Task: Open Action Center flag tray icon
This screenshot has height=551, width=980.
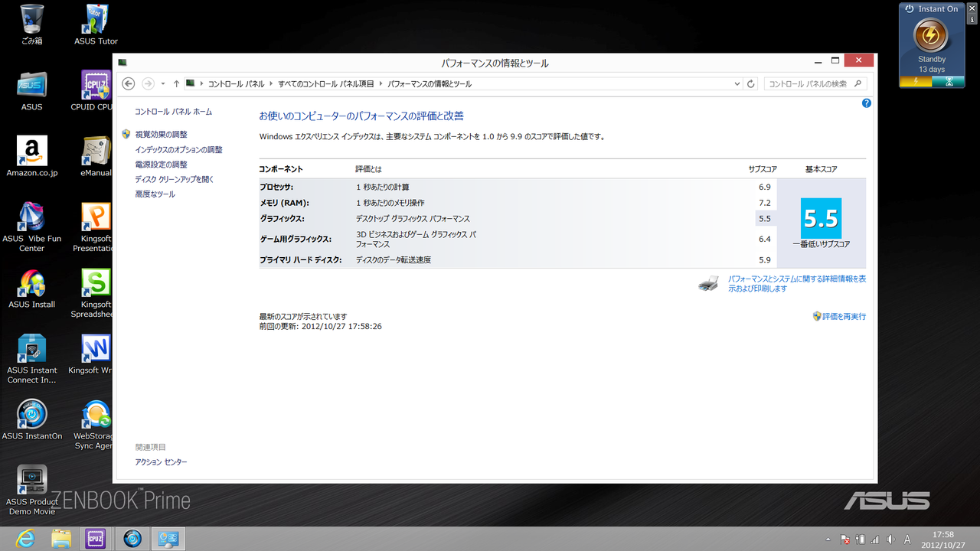Action: point(845,540)
